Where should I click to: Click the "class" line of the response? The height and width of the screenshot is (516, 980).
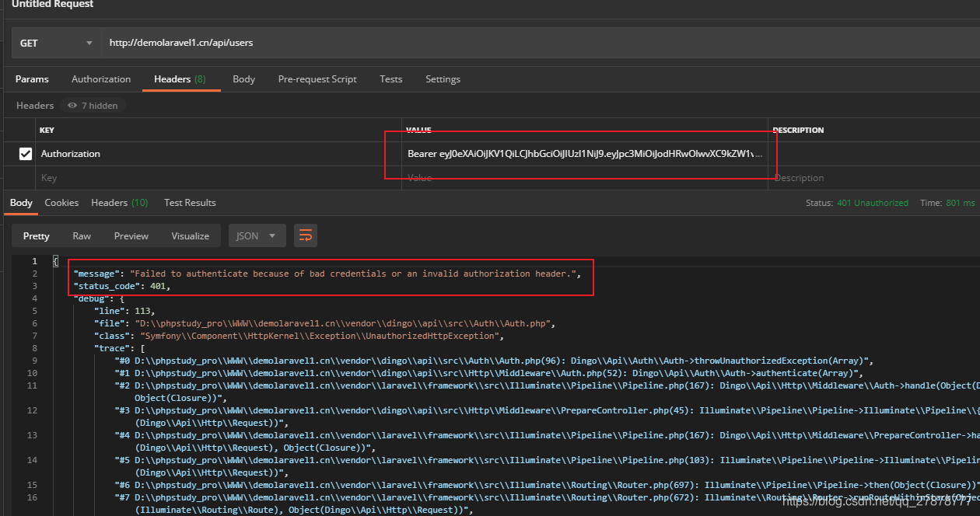pos(299,336)
